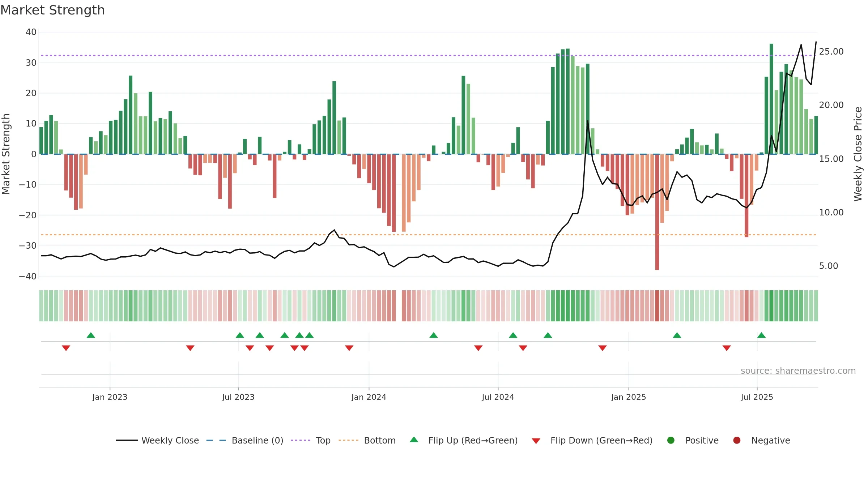Toggle the Weekly Close legend entry
The image size is (868, 488).
pyautogui.click(x=157, y=440)
